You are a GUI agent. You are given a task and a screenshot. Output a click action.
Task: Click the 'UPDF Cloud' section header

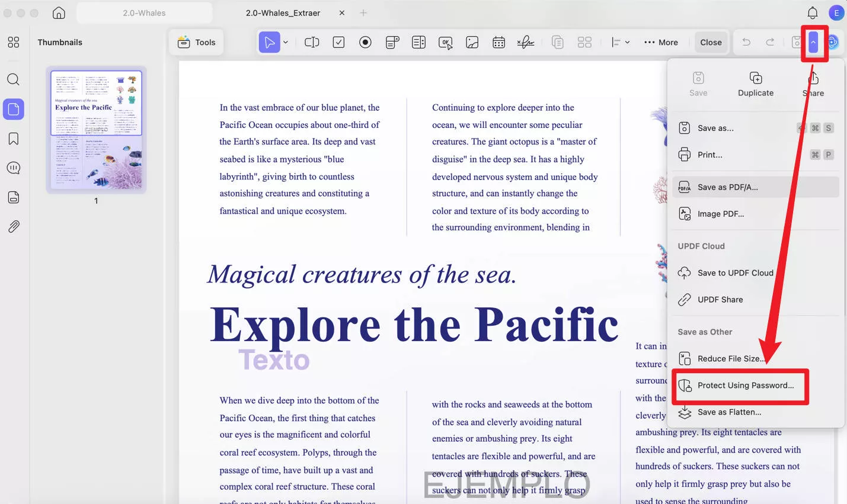[701, 246]
